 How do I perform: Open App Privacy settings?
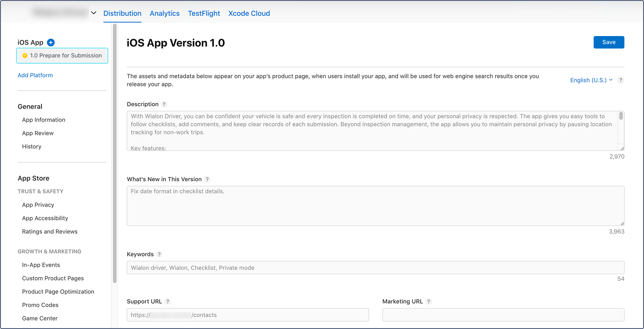[38, 205]
